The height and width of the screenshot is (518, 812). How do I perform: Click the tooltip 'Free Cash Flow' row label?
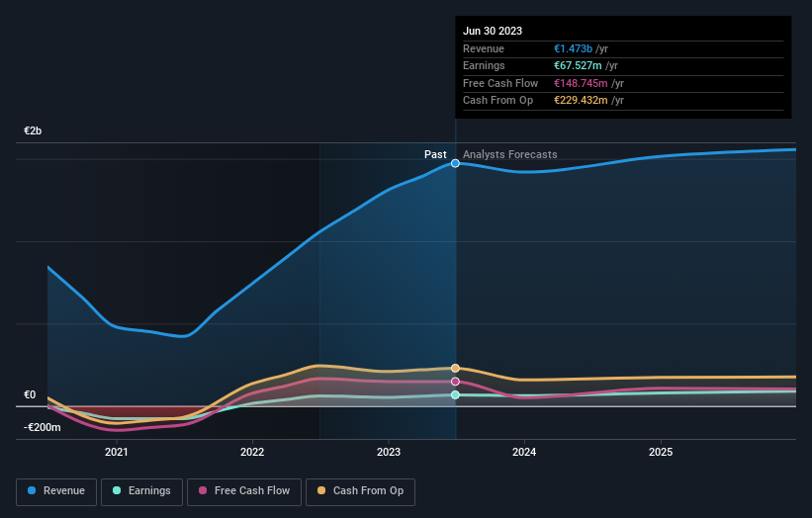click(x=500, y=83)
